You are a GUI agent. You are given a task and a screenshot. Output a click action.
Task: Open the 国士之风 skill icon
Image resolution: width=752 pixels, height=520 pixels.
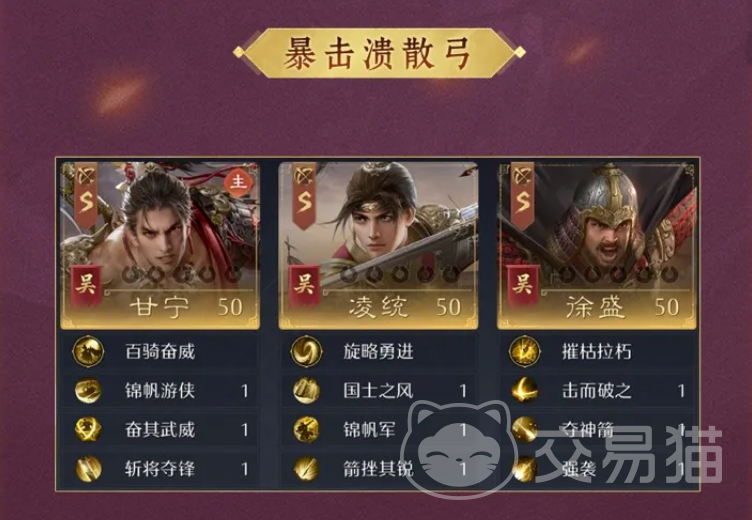coord(306,390)
